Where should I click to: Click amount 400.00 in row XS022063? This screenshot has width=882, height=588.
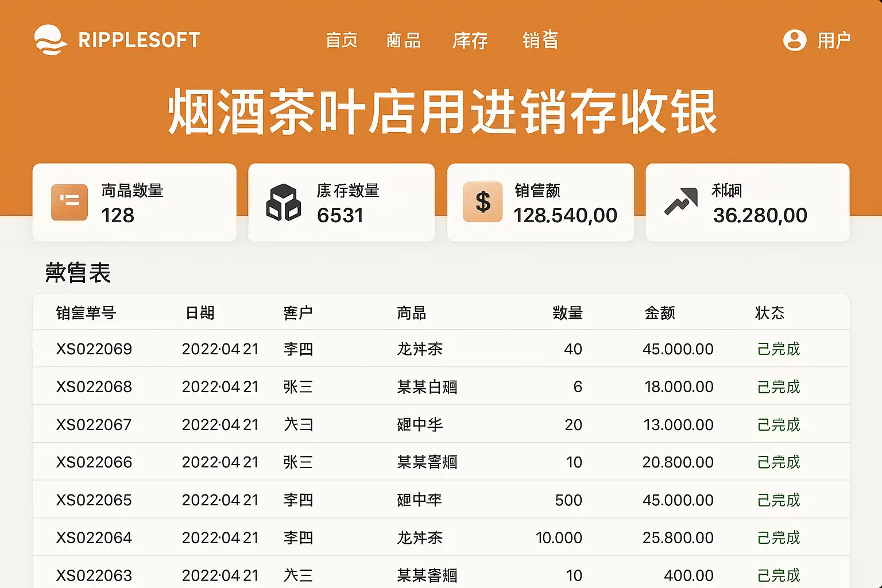(x=689, y=575)
